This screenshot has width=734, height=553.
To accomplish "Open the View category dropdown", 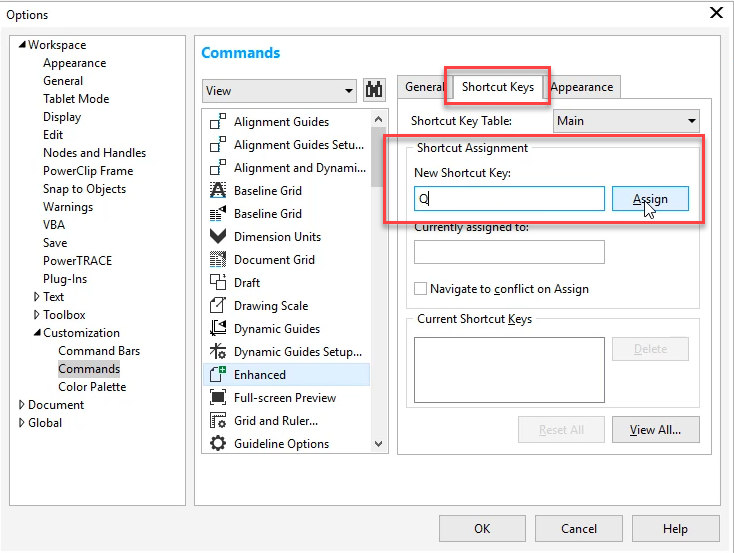I will 279,90.
